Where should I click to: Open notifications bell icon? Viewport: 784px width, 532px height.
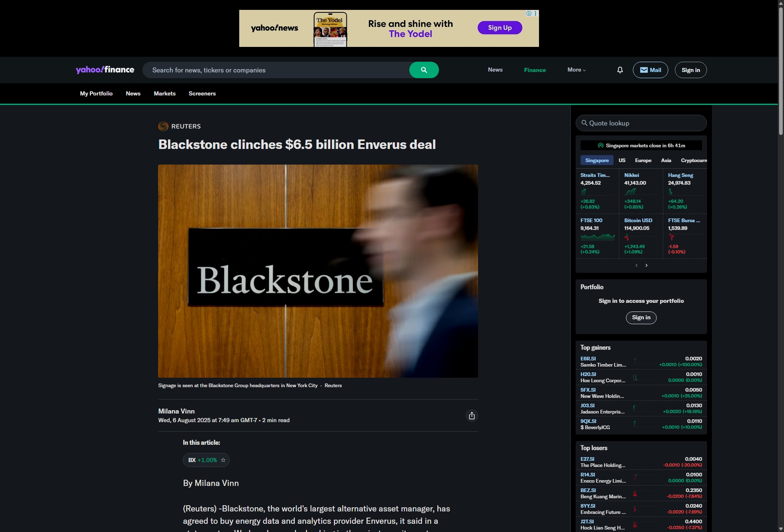tap(620, 70)
